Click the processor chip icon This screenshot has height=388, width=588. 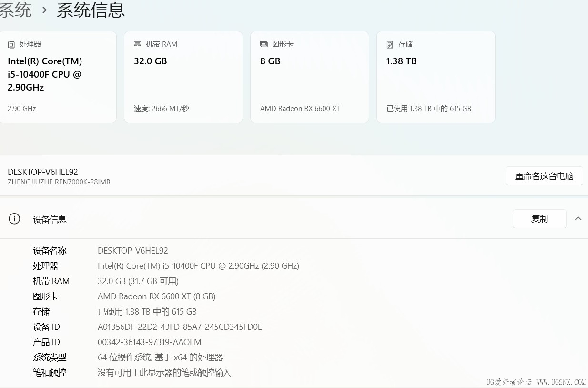(11, 44)
